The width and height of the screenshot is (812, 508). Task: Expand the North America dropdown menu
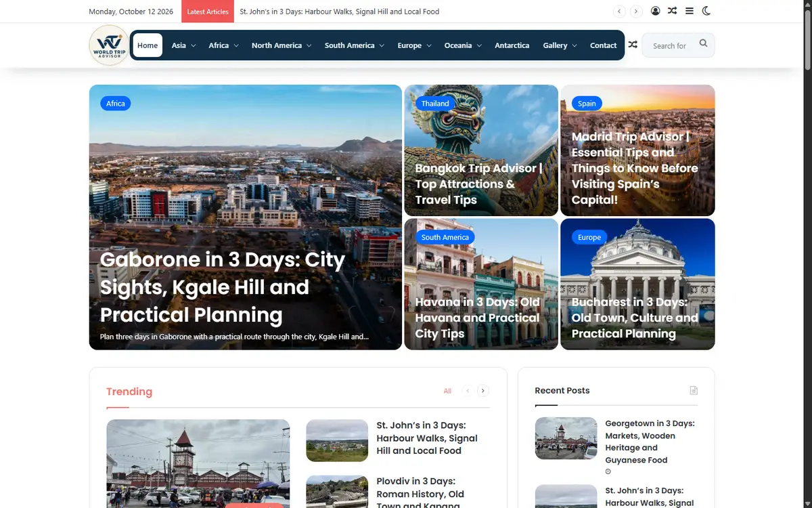coord(281,45)
